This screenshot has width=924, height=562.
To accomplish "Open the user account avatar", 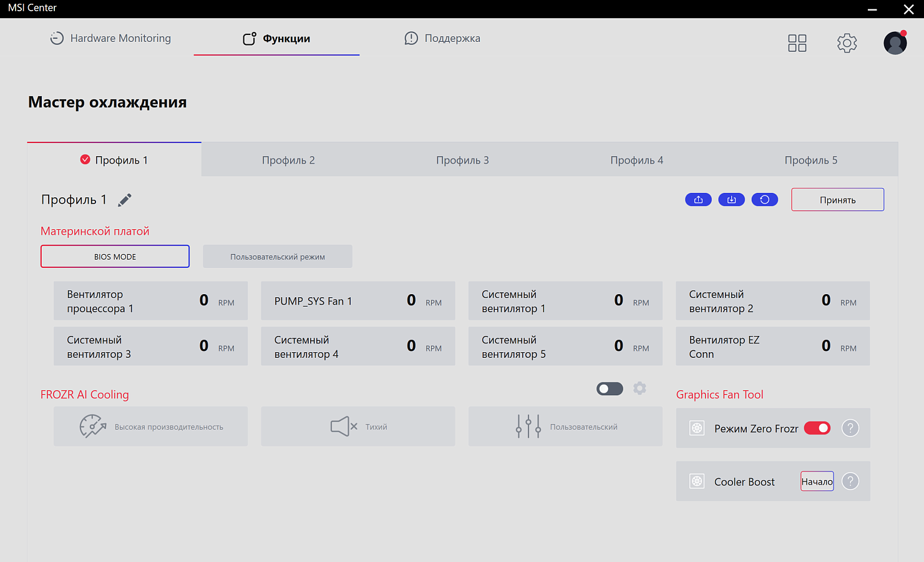I will coord(895,42).
